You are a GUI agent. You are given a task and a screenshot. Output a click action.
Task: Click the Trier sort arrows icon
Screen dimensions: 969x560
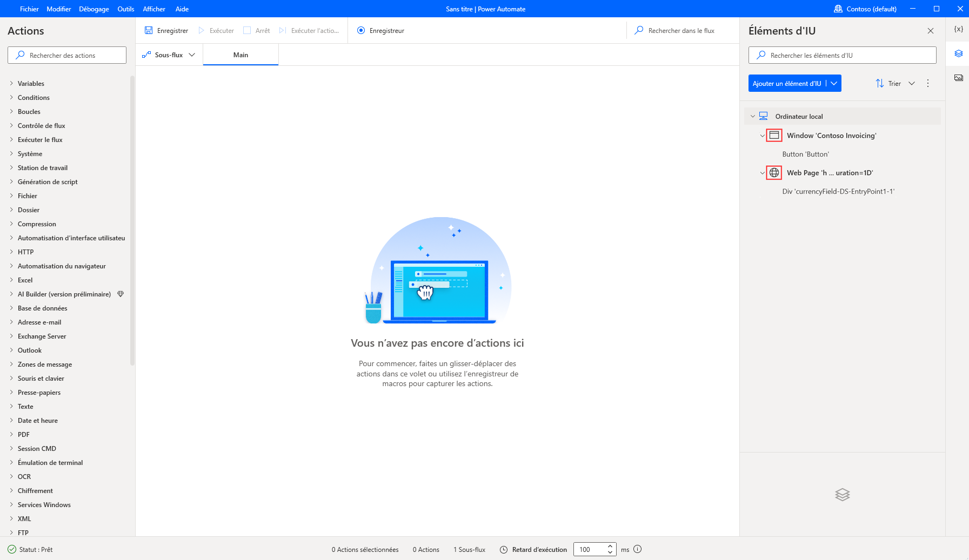(x=879, y=83)
